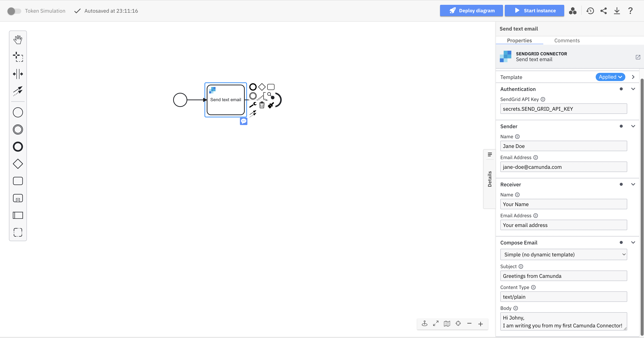Screen dimensions: 644x338
Task: Click the Start instance button
Action: click(534, 10)
